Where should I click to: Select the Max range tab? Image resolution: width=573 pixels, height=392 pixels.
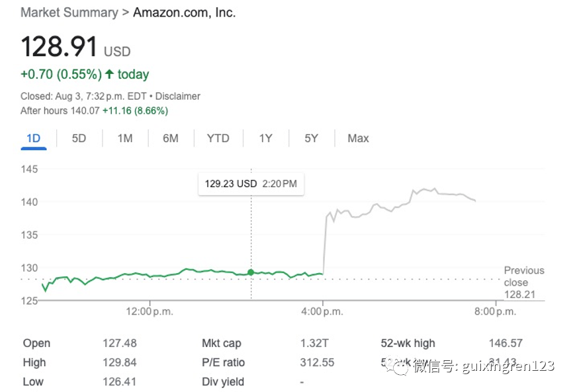(x=358, y=138)
